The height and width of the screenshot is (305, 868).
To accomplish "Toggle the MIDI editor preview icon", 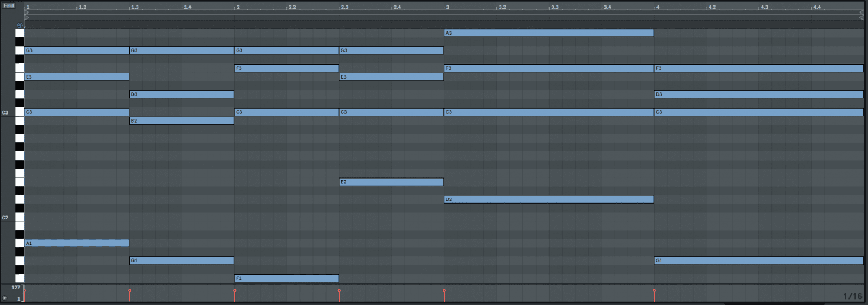I will point(20,26).
